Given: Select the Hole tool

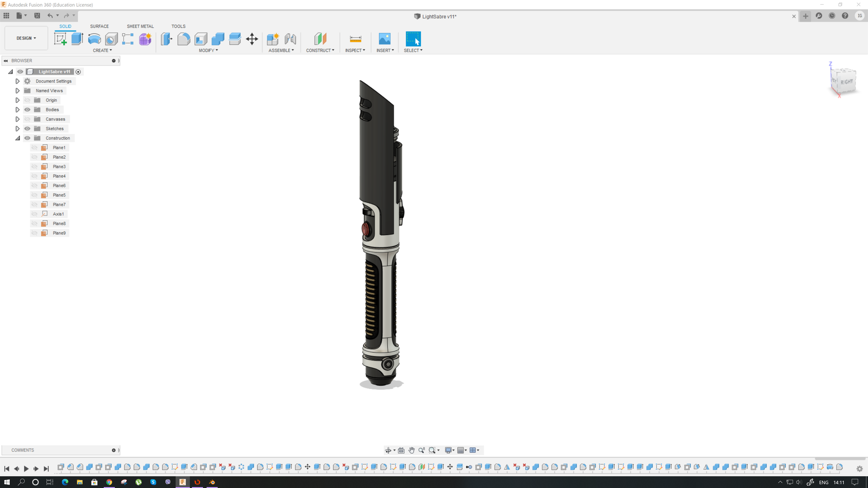Looking at the screenshot, I should point(111,39).
